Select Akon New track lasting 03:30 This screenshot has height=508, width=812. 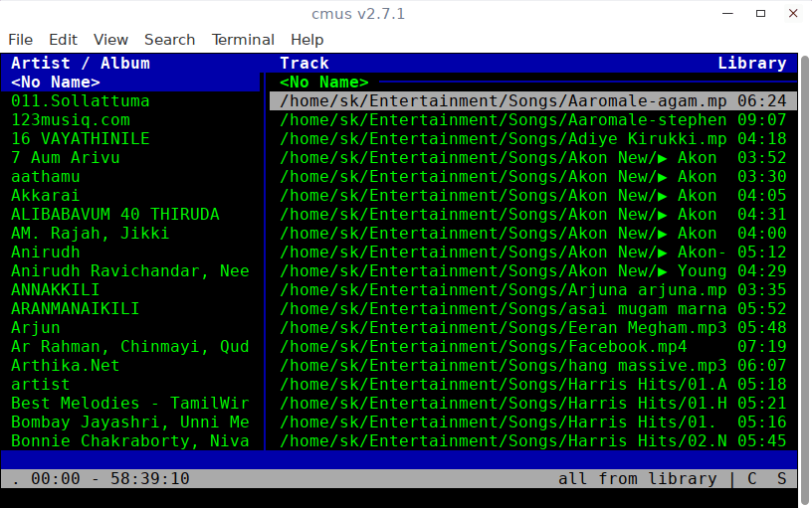[533, 176]
